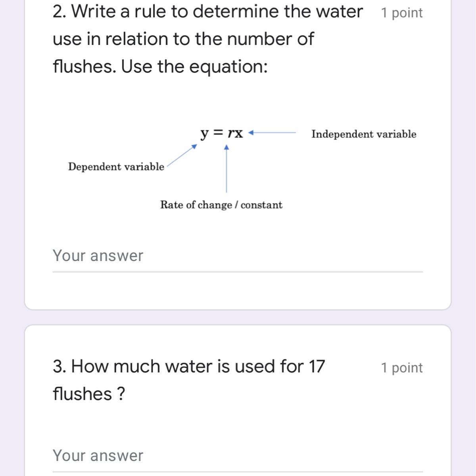476x476 pixels.
Task: Click the word "flushes ?" in question 3
Action: point(89,394)
